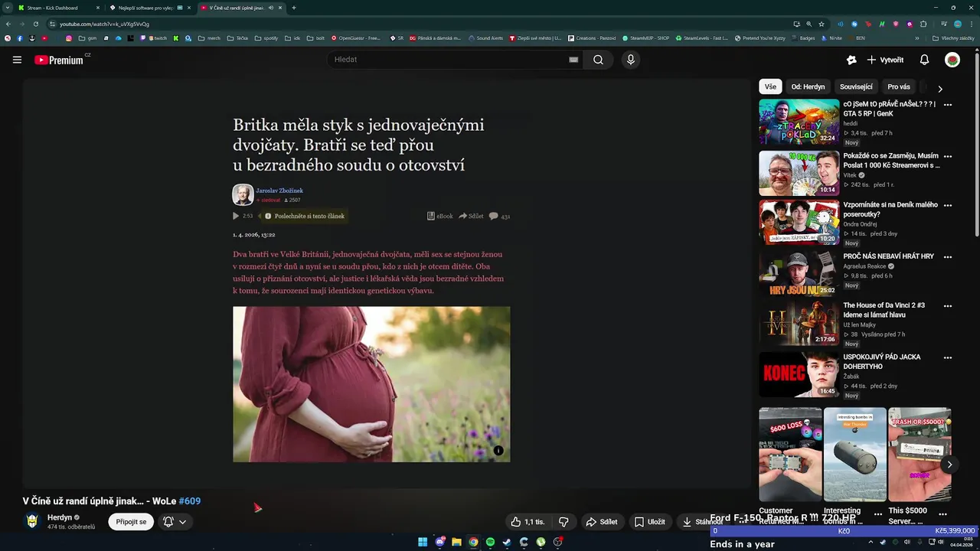Reload the page in the browser
The width and height of the screenshot is (980, 551).
click(x=35, y=24)
